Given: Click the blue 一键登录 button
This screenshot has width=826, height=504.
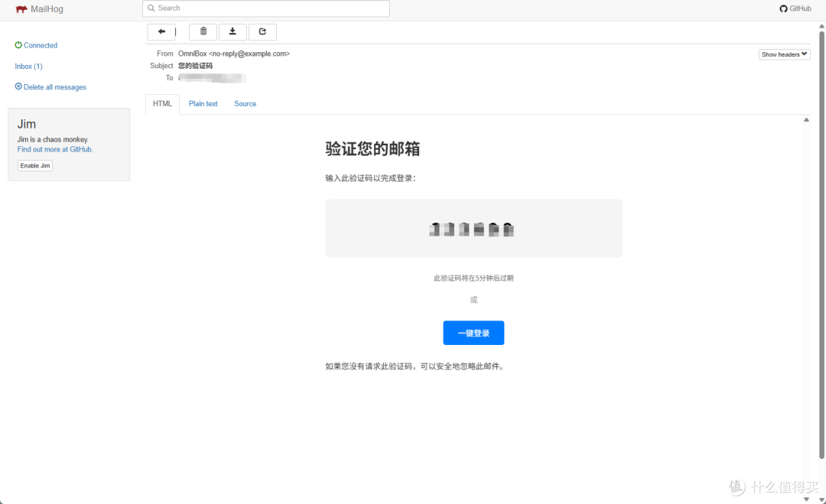Looking at the screenshot, I should click(473, 333).
